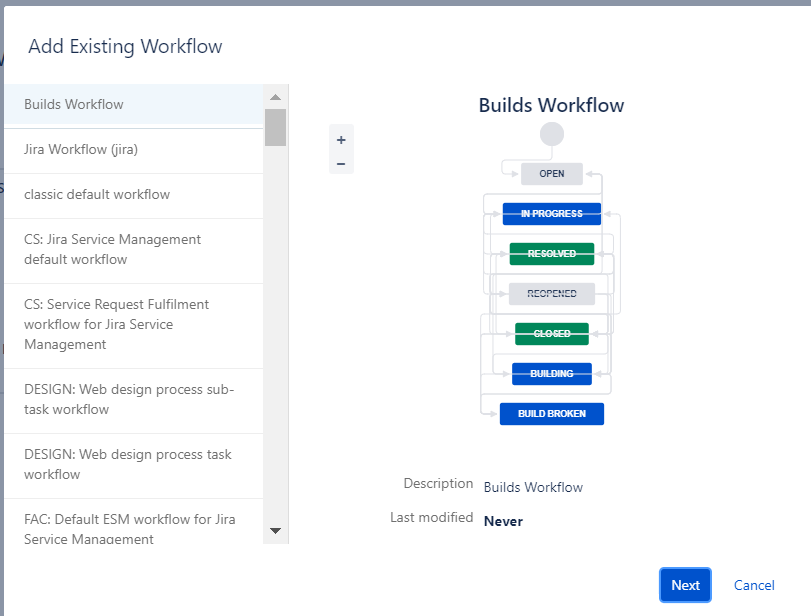Click the BUILDING status node
Image resolution: width=811 pixels, height=616 pixels.
(x=552, y=373)
